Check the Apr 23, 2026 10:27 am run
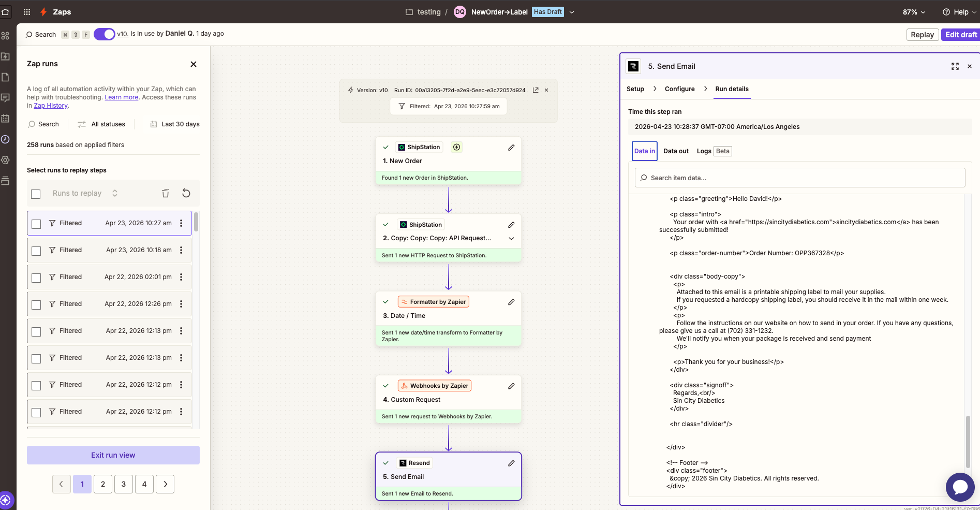This screenshot has width=980, height=510. [36, 224]
